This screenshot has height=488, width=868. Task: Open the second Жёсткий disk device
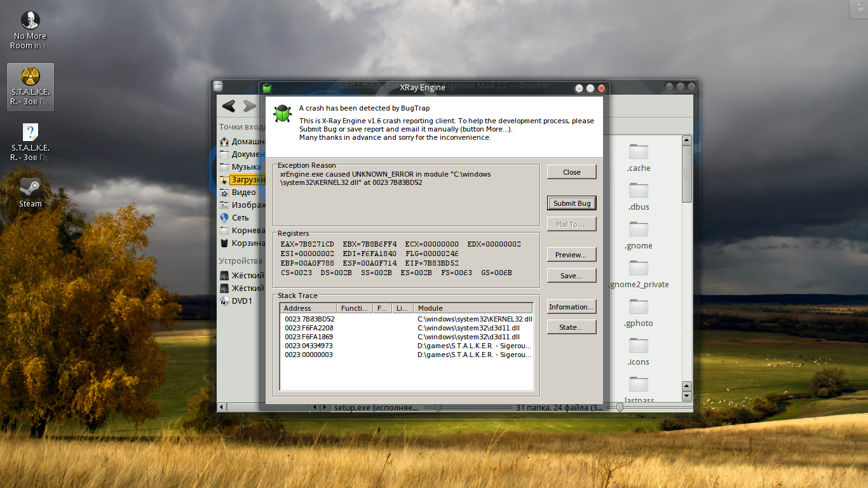point(242,288)
